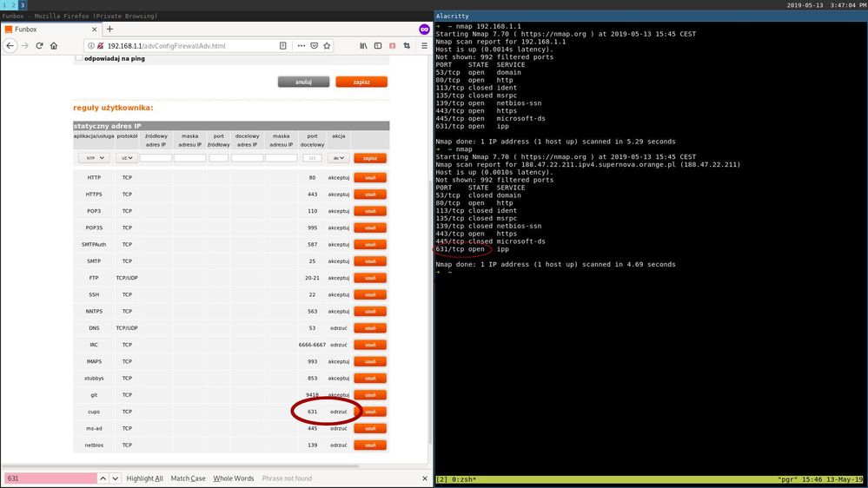This screenshot has height=488, width=868.
Task: Reload the current Funbox page
Action: pos(39,45)
